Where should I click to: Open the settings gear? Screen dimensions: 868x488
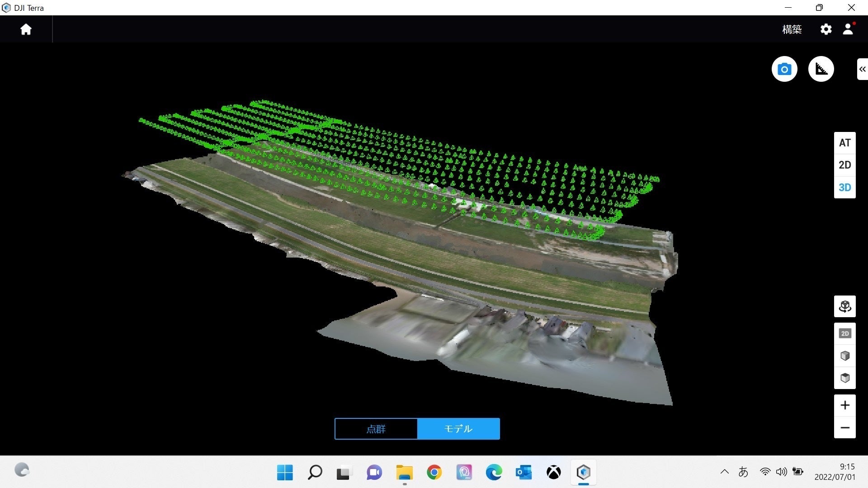click(826, 29)
